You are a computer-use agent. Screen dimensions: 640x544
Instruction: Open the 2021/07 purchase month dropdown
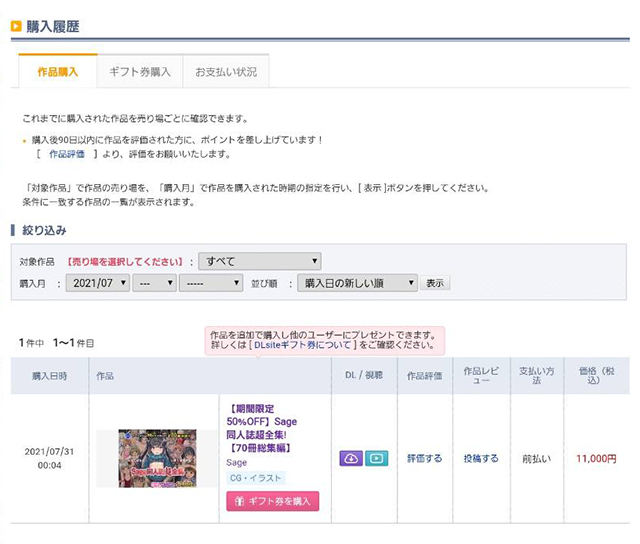[98, 283]
